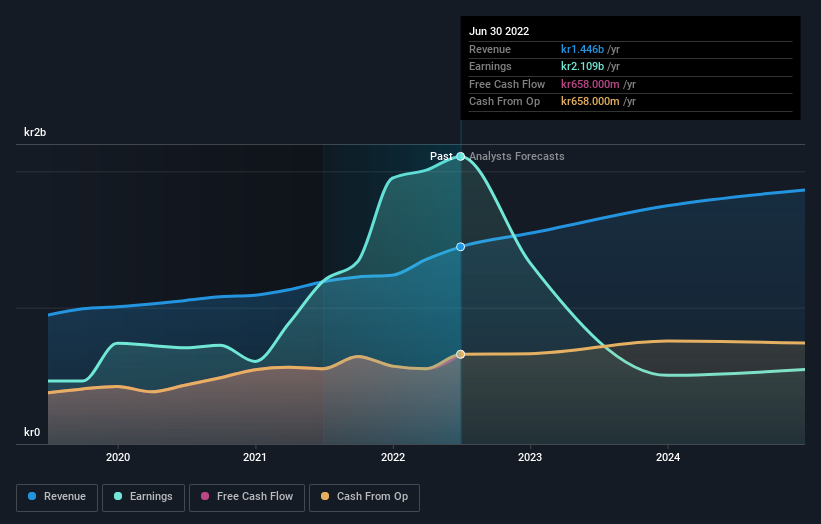
Task: Toggle the Free Cash Flow legend button
Action: 247,497
